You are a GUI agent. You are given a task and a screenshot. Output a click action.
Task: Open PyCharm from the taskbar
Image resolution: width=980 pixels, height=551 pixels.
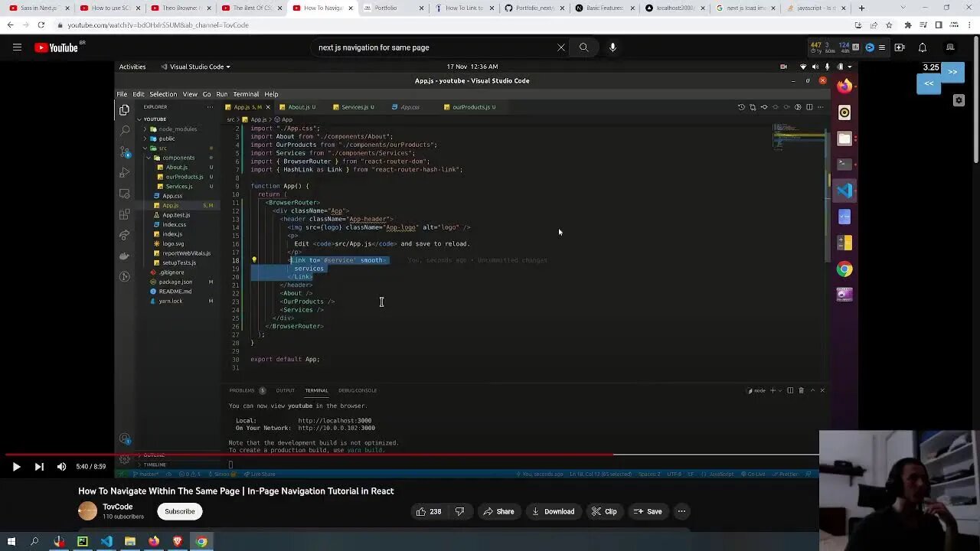(x=83, y=542)
